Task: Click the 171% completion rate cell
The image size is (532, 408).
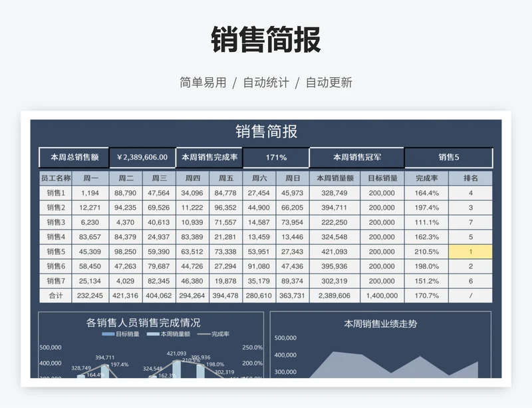Action: (x=276, y=157)
